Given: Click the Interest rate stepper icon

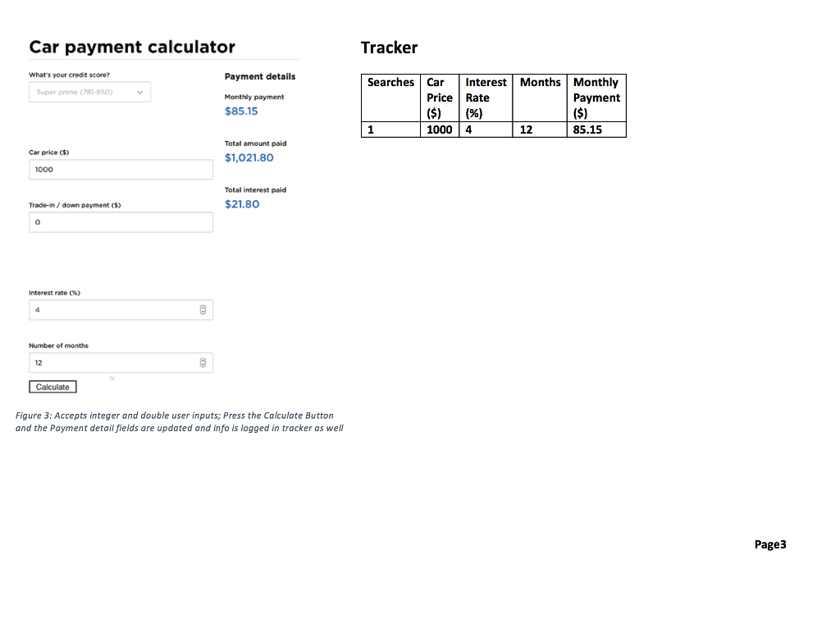Looking at the screenshot, I should click(x=204, y=310).
